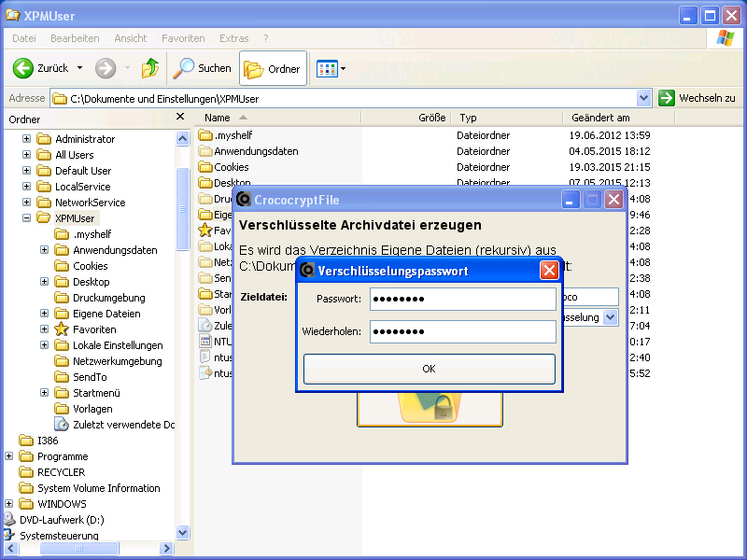Click the green Zurück back arrow
Image resolution: width=747 pixels, height=560 pixels.
pos(22,68)
